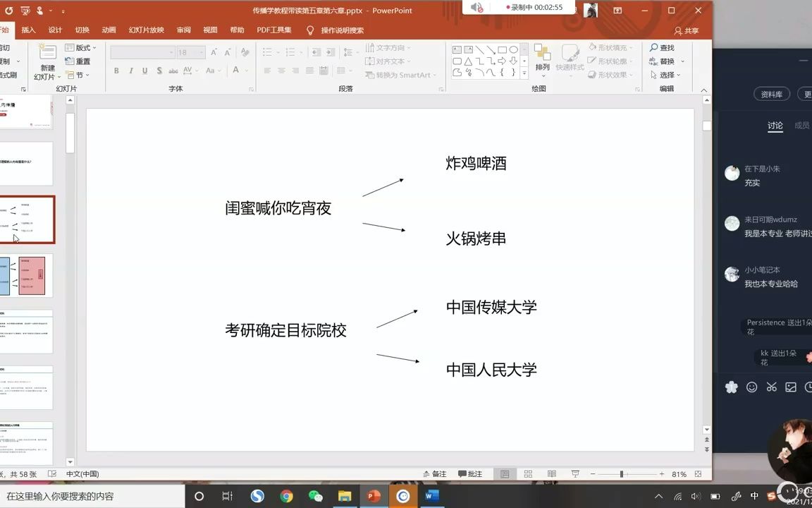
Task: Start slide show from the status bar icon
Action: coord(575,473)
